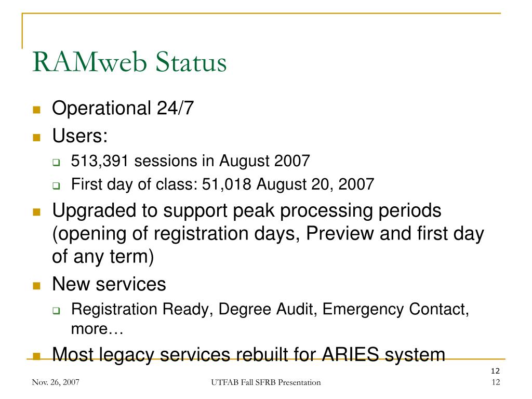The width and height of the screenshot is (532, 399).
Task: Click the hollow square bullet before 513,391 sessions
Action: (x=56, y=163)
